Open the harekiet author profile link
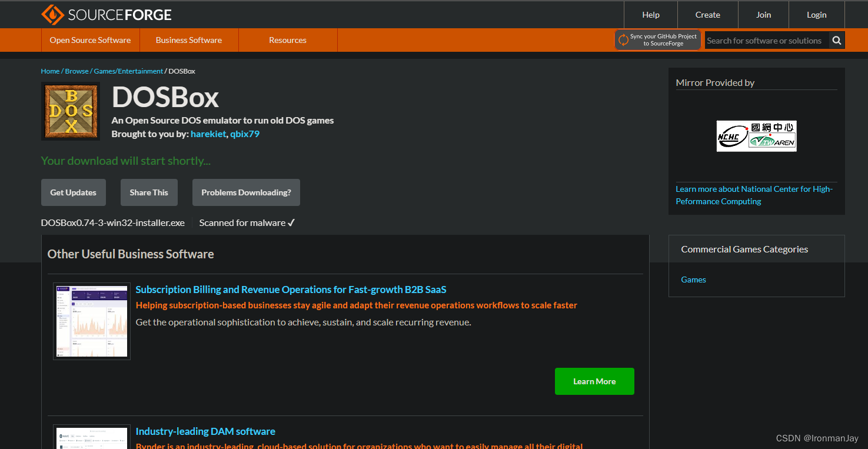Image resolution: width=868 pixels, height=449 pixels. coord(208,134)
